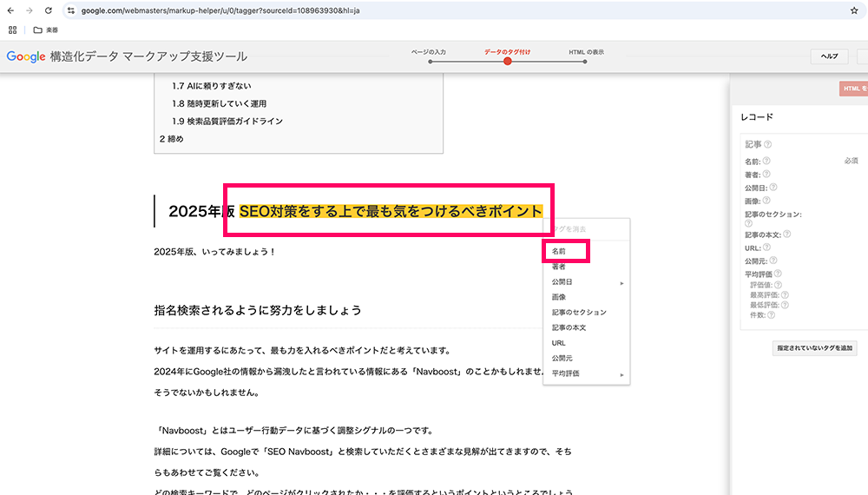This screenshot has width=868, height=495.
Task: Reload the page with the refresh icon
Action: 48,10
